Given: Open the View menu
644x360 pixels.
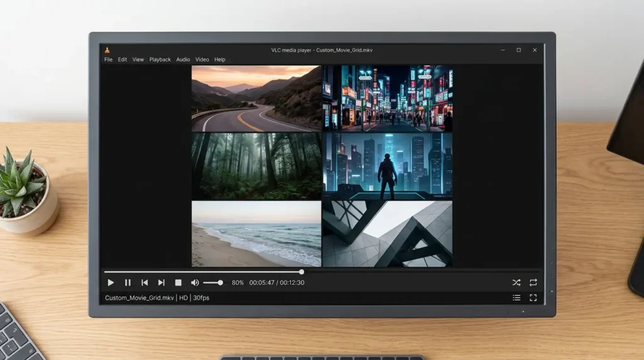Looking at the screenshot, I should [x=138, y=60].
